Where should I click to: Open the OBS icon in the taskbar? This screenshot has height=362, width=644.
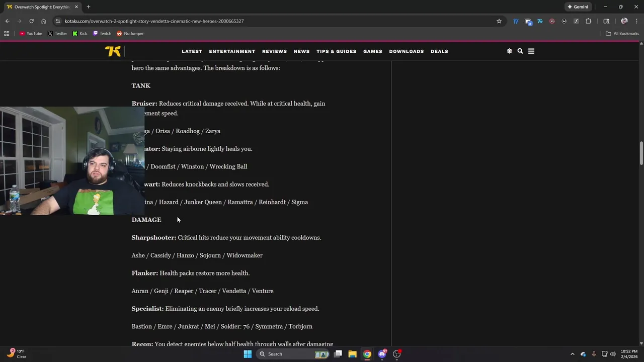pyautogui.click(x=396, y=354)
